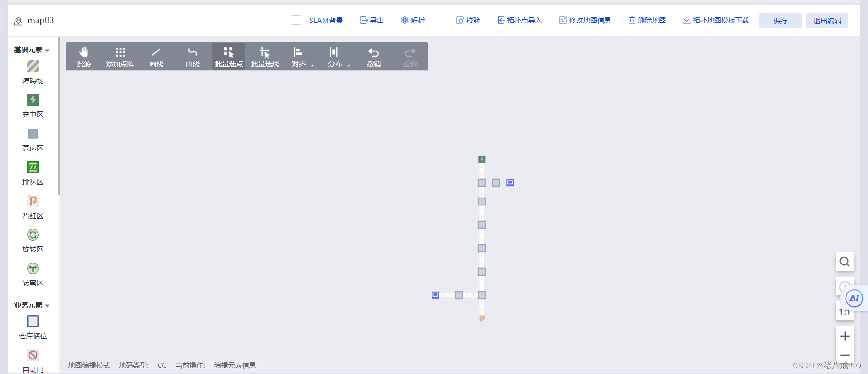This screenshot has width=868, height=374.
Task: Enable the SLAM背景 checkbox
Action: [x=297, y=20]
